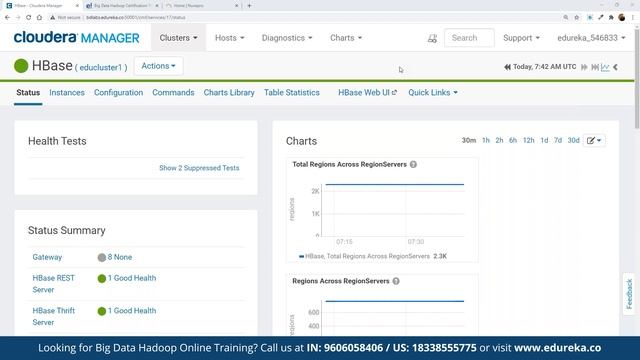Image resolution: width=640 pixels, height=360 pixels.
Task: Select the Status tab
Action: tap(28, 93)
